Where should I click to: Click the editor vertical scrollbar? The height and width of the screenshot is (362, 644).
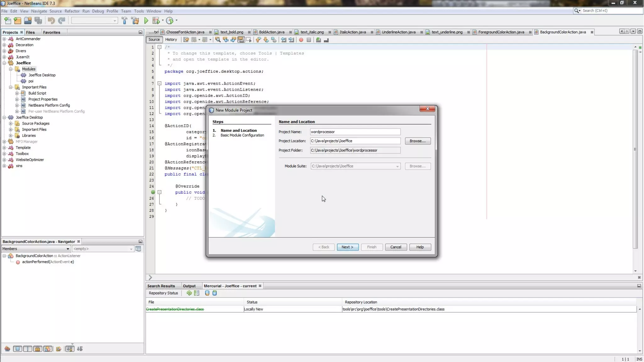(635, 148)
